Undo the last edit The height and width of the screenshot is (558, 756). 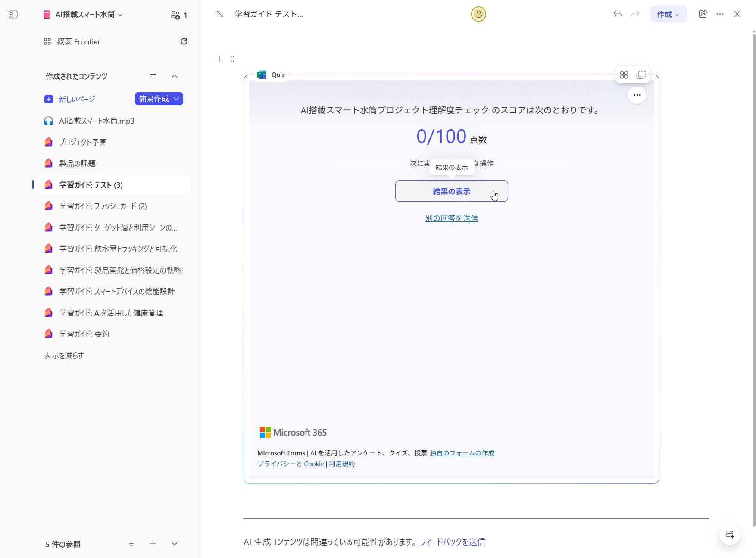click(617, 14)
